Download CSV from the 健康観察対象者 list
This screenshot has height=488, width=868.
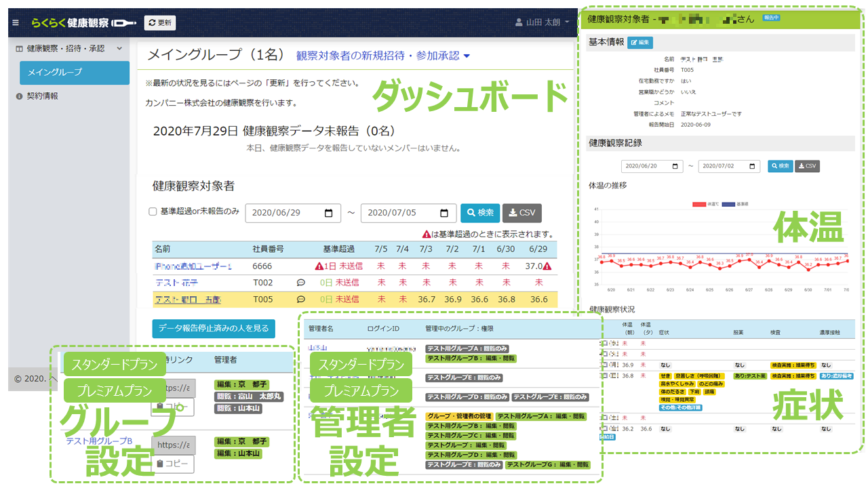[x=522, y=213]
